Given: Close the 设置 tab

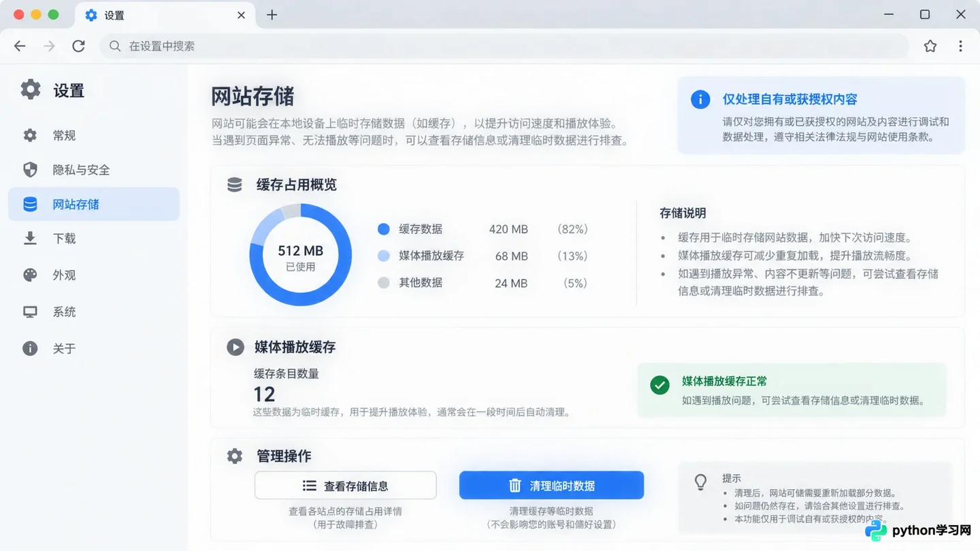Looking at the screenshot, I should point(241,15).
